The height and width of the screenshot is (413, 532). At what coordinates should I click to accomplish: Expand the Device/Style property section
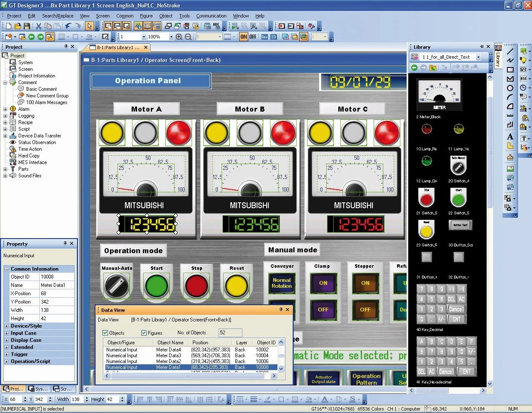pyautogui.click(x=6, y=326)
